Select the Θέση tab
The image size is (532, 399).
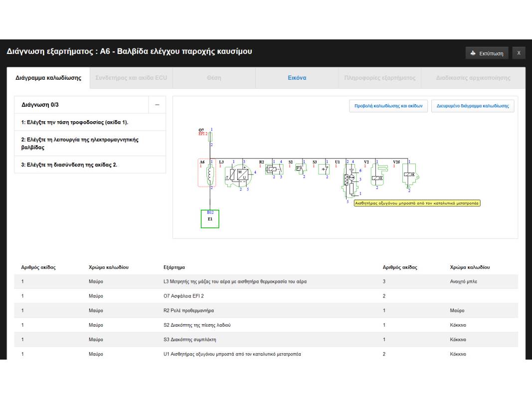(214, 78)
